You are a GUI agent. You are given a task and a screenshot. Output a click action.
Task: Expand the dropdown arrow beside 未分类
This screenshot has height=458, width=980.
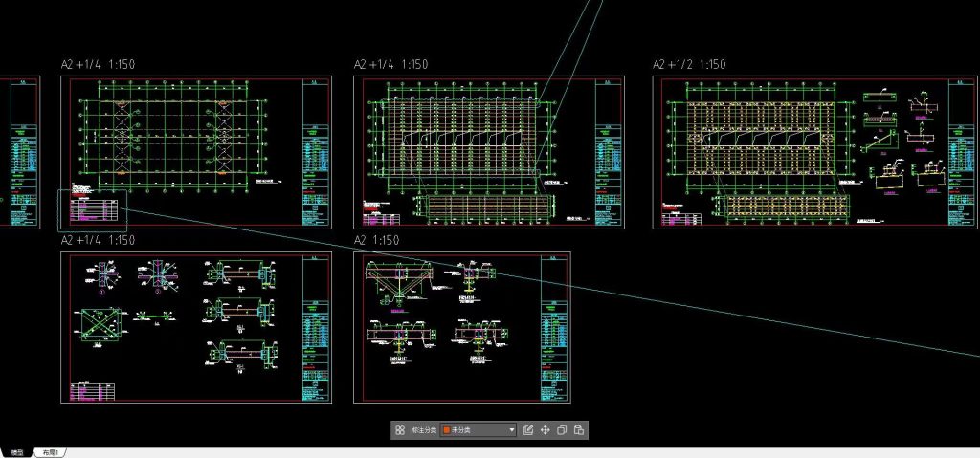pyautogui.click(x=512, y=430)
